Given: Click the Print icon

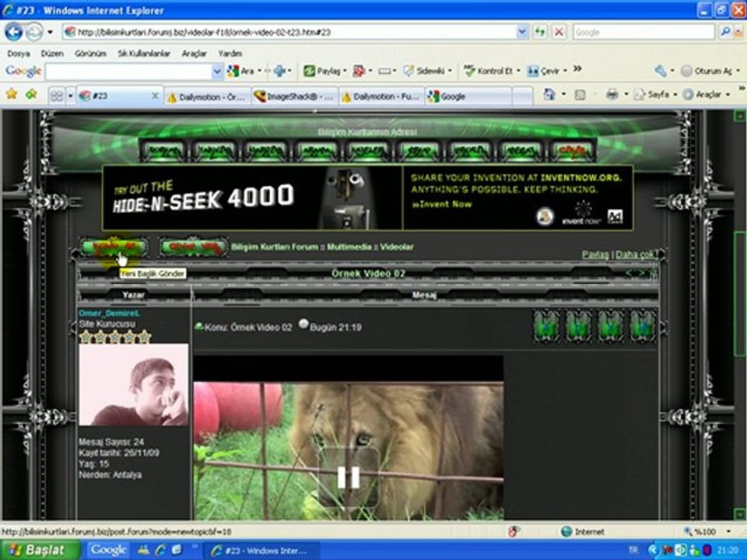Looking at the screenshot, I should coord(612,94).
